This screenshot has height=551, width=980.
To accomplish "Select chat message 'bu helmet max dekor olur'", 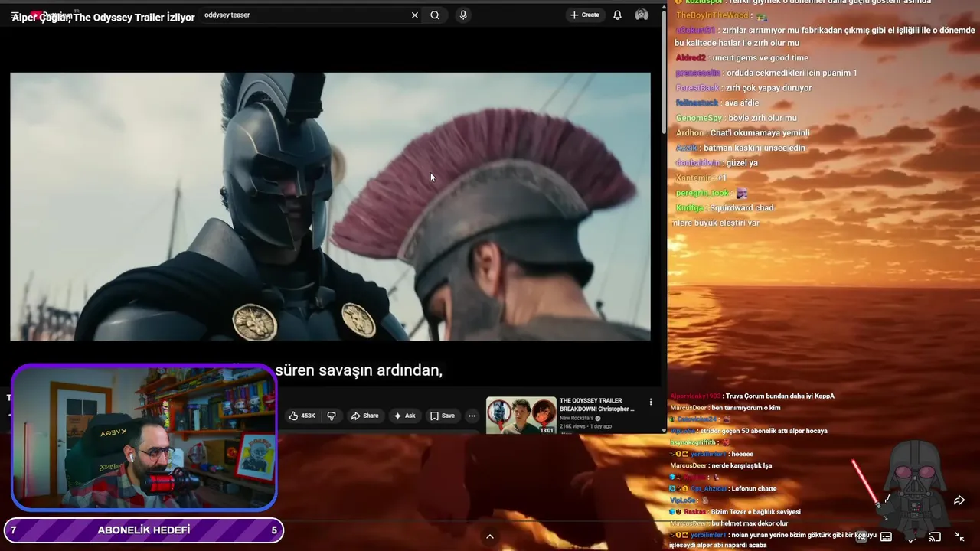I will click(750, 523).
